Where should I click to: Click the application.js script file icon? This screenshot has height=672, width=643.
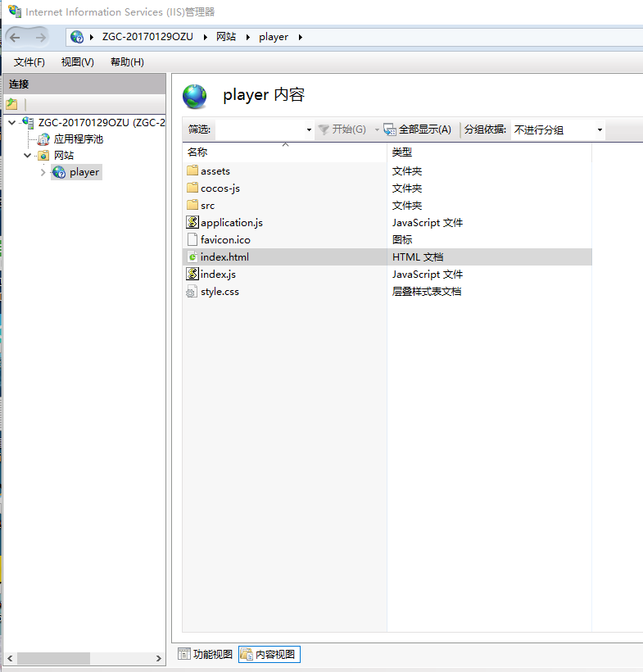point(192,222)
